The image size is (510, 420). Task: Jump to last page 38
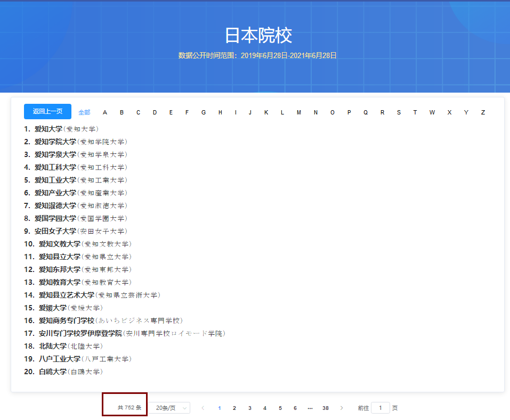pyautogui.click(x=325, y=408)
